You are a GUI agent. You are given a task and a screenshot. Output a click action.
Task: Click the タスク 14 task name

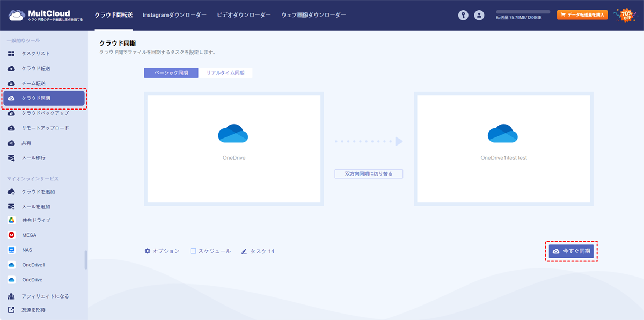262,251
